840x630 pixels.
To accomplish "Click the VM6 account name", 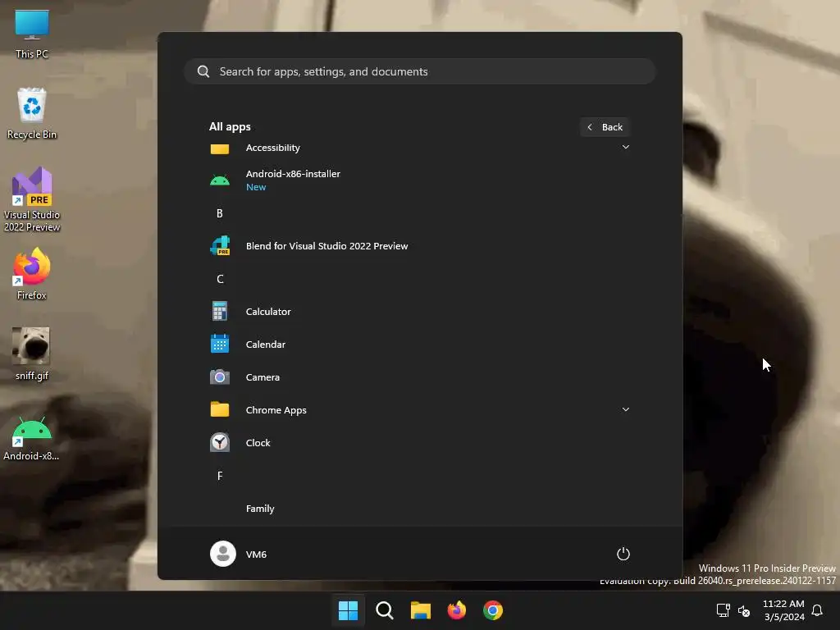I will pos(256,554).
